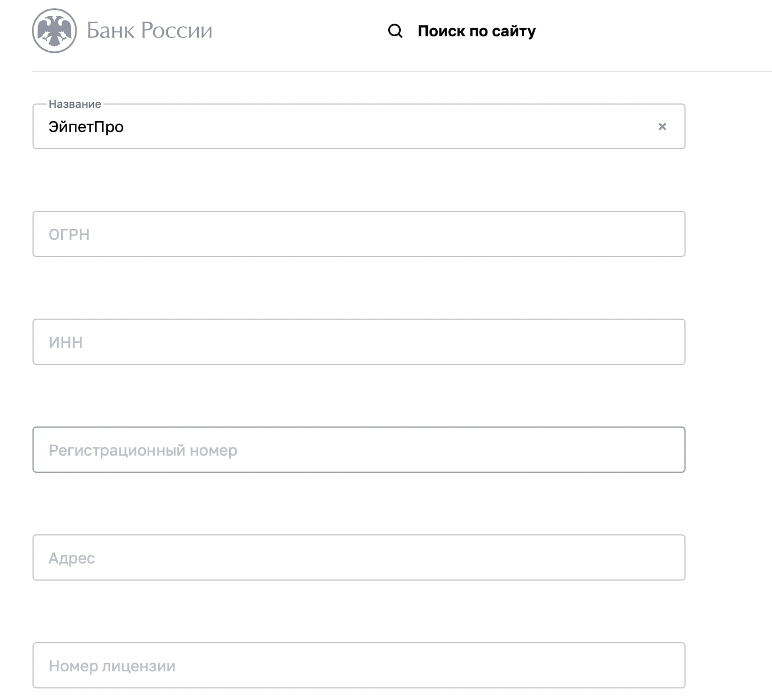Click the magnifying glass search icon
772x700 pixels.
[x=395, y=31]
